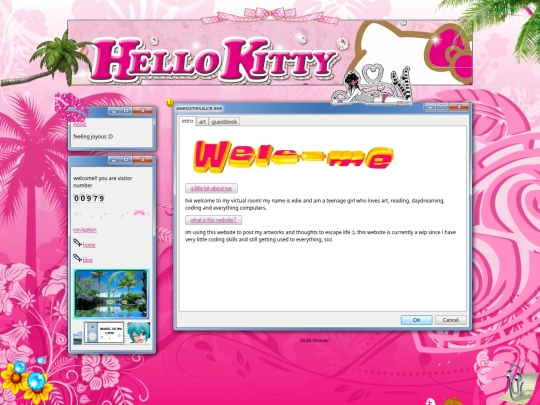Click the glittery pink lips sticker
Viewport: 540px width, 405px height.
point(71,107)
